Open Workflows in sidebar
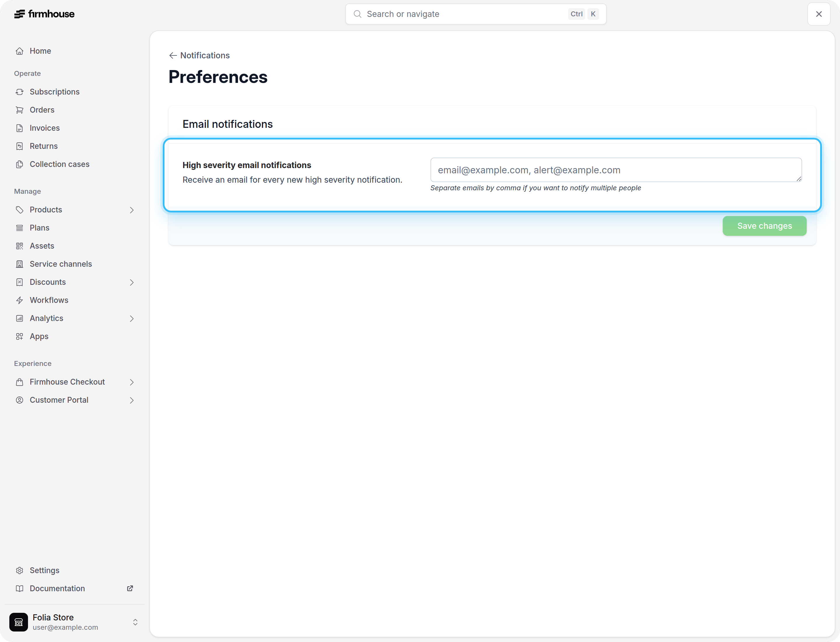 (74, 300)
